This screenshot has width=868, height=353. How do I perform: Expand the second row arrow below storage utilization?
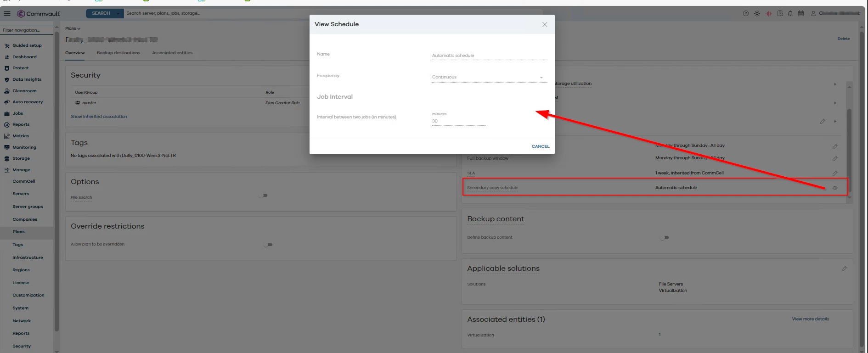pyautogui.click(x=835, y=103)
